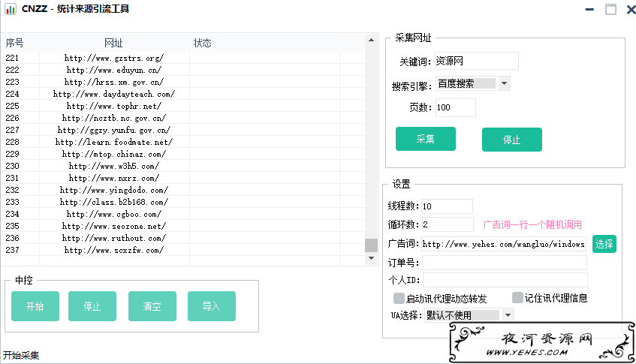Click the 导入 button
The image size is (636, 364).
point(211,306)
